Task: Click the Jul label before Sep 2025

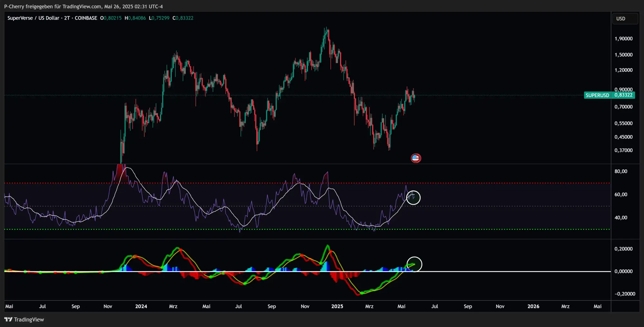Action: (435, 306)
